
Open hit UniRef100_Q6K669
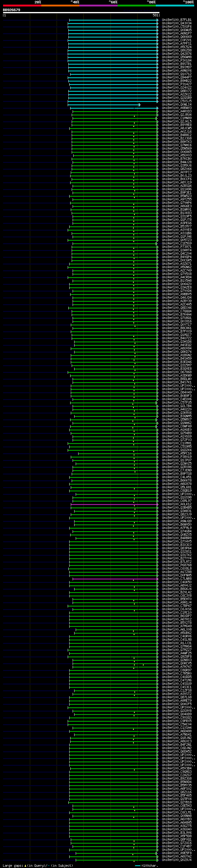pos(176,37)
